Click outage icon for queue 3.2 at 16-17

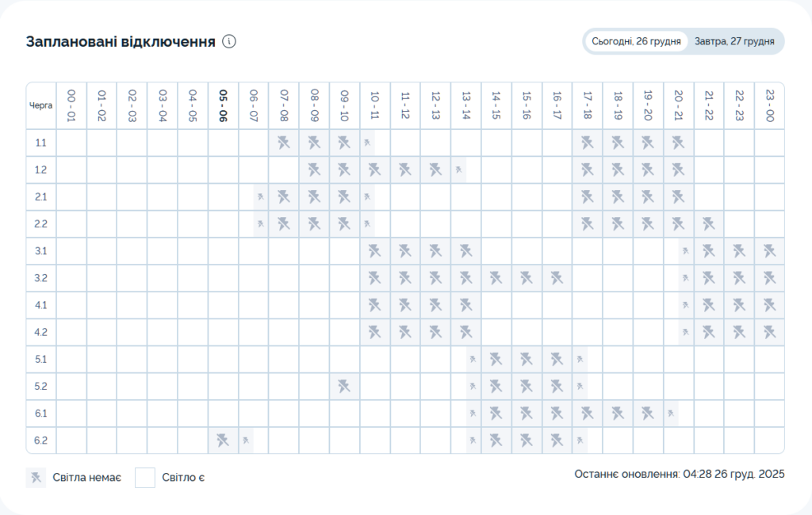[557, 278]
